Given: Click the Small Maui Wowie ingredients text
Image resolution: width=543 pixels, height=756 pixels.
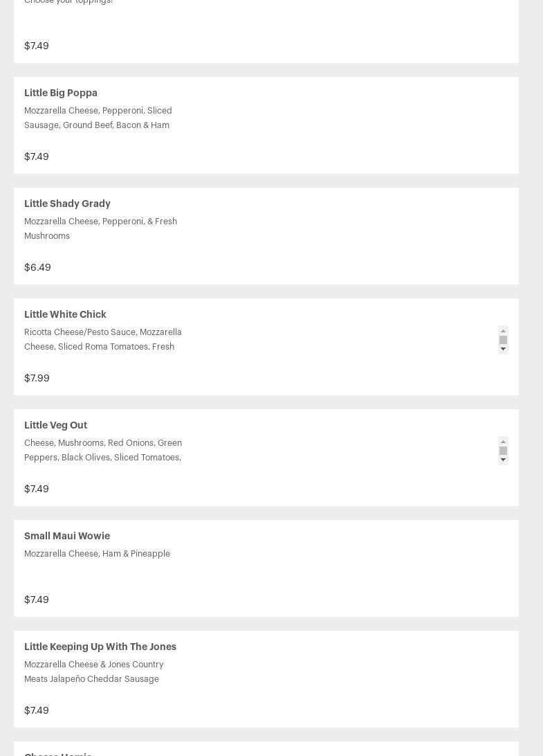Looking at the screenshot, I should click(97, 554).
